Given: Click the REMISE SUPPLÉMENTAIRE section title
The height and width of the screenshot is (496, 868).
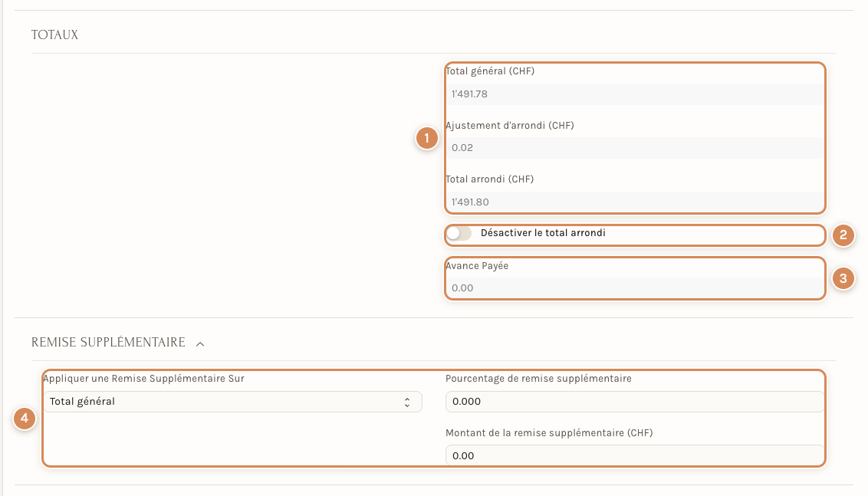Looking at the screenshot, I should pyautogui.click(x=109, y=343).
